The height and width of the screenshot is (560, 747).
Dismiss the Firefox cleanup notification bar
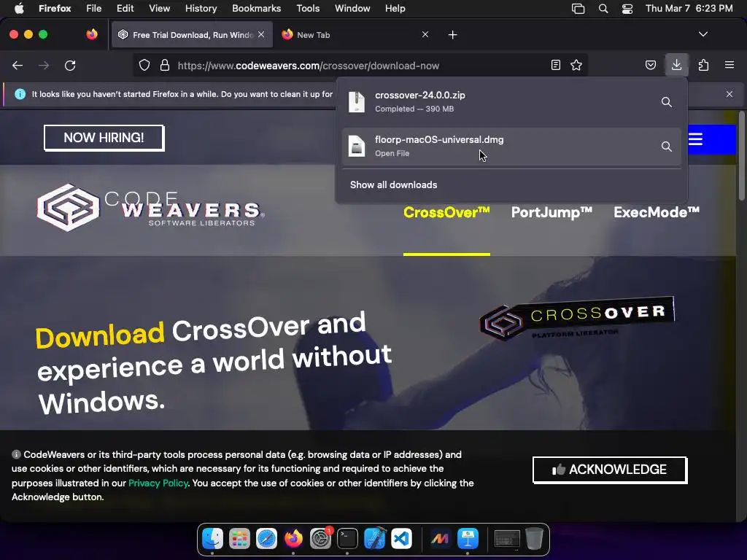click(729, 94)
